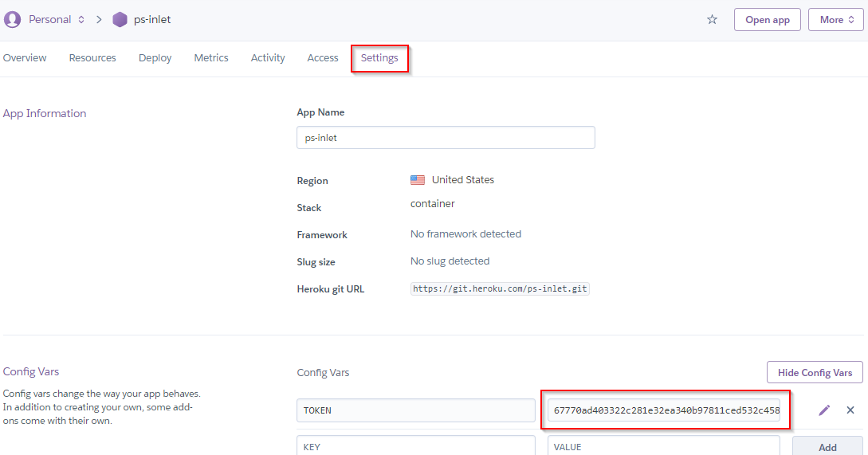Click the United States flag icon

pyautogui.click(x=418, y=180)
